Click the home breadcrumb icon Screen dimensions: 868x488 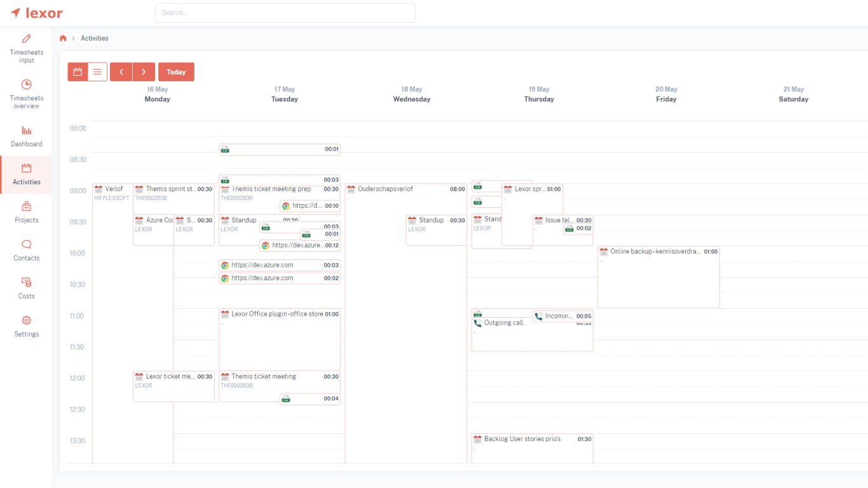(x=63, y=38)
